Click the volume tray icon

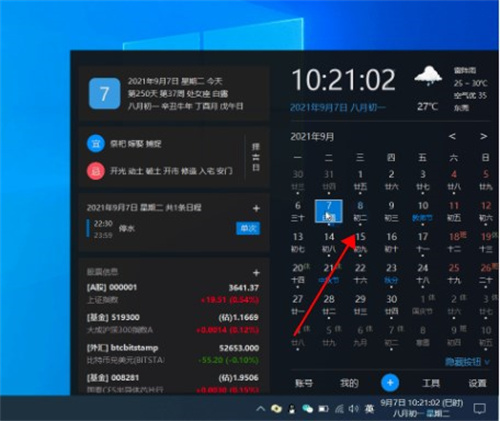pyautogui.click(x=353, y=408)
